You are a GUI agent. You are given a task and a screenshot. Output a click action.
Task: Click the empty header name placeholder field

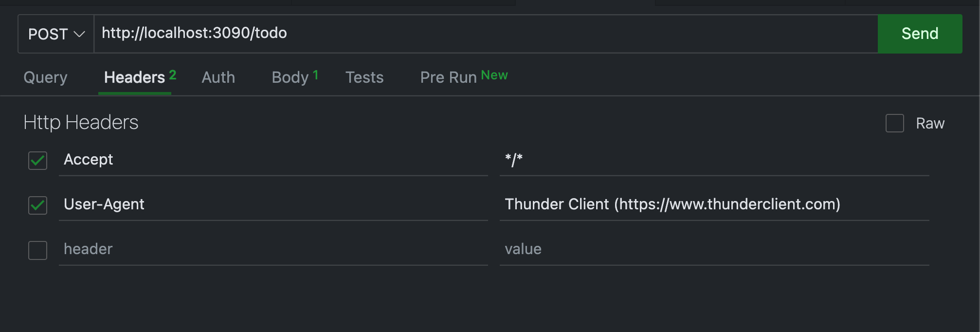(x=272, y=249)
